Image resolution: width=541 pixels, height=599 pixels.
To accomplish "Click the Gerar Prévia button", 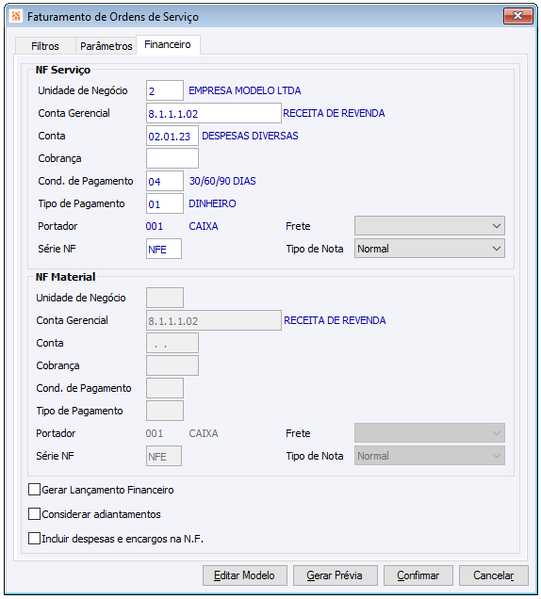I will (335, 575).
